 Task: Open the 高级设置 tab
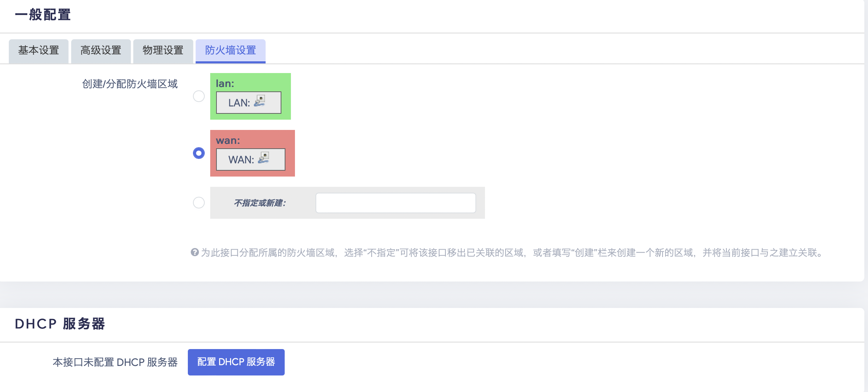click(x=101, y=51)
